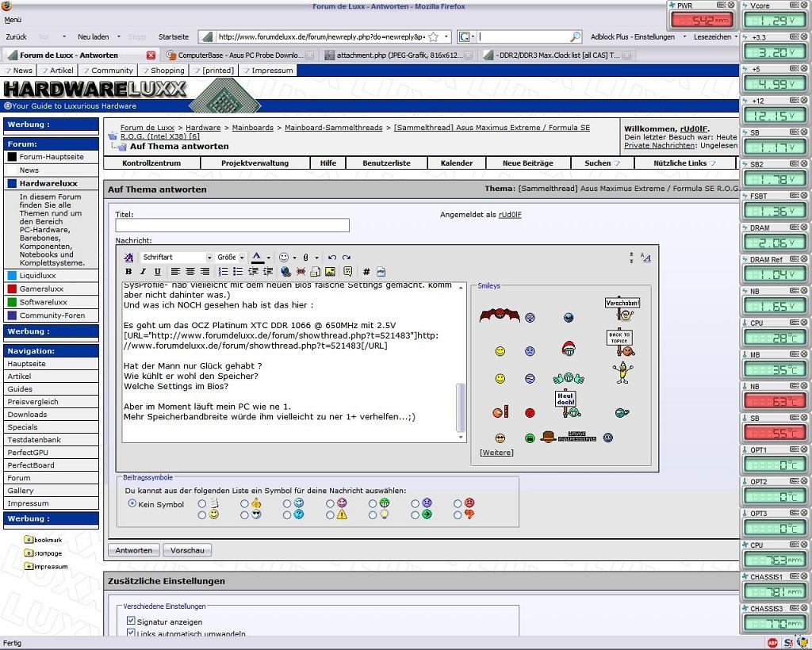
Task: Center the message text
Action: pyautogui.click(x=190, y=272)
